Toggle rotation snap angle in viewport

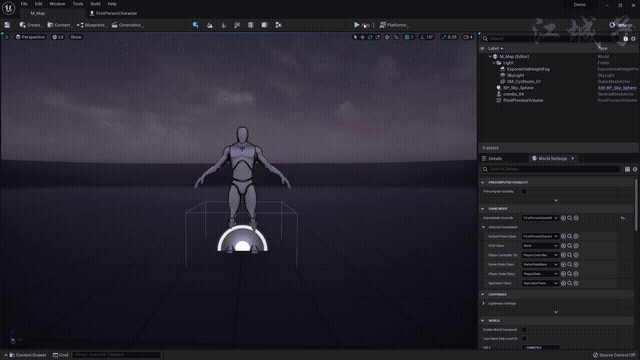pos(427,37)
